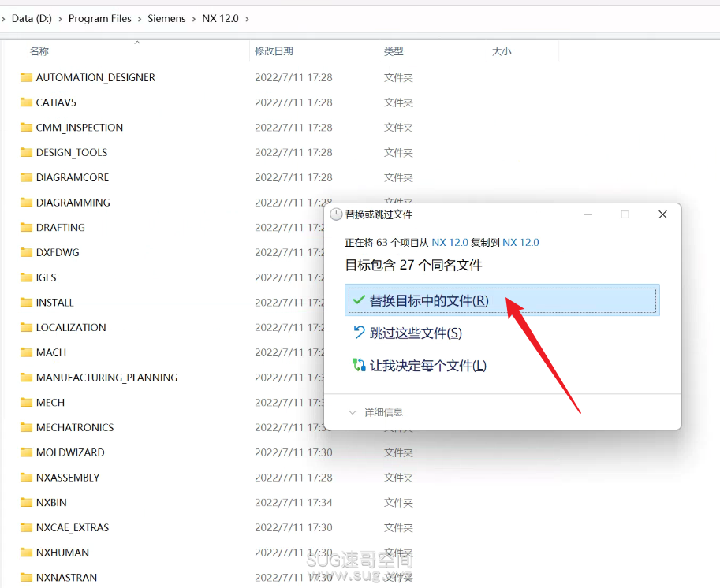Click the DRAFTING folder icon
The height and width of the screenshot is (588, 720).
26,227
